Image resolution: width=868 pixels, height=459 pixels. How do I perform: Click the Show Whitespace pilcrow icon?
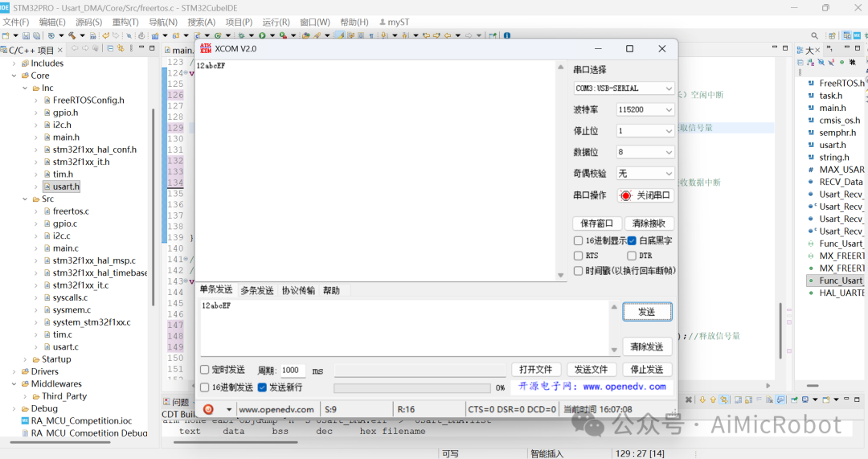(371, 35)
